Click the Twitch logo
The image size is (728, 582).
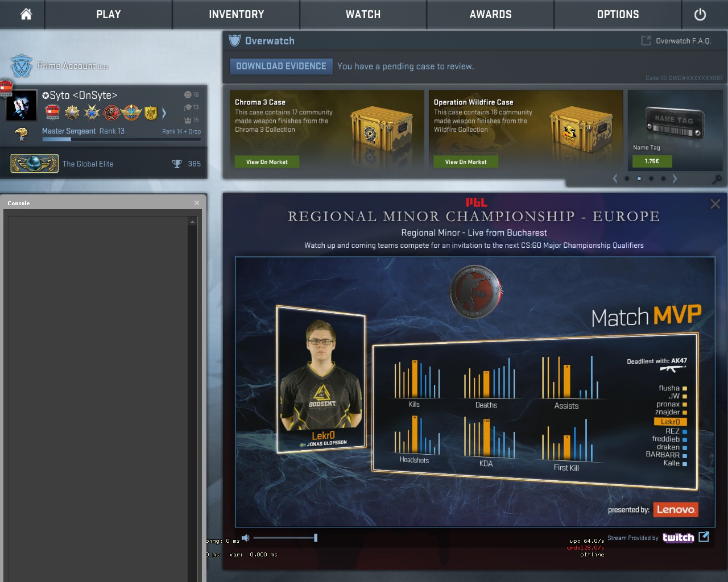click(x=678, y=538)
